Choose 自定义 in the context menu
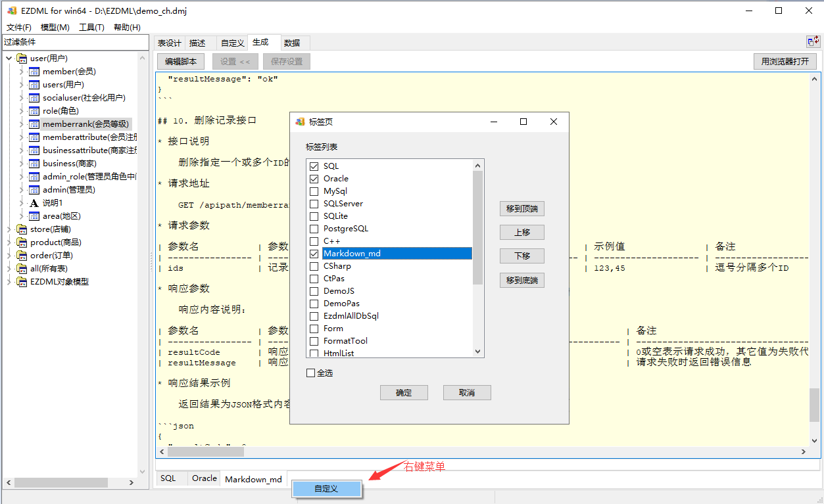The height and width of the screenshot is (504, 824). (x=327, y=489)
